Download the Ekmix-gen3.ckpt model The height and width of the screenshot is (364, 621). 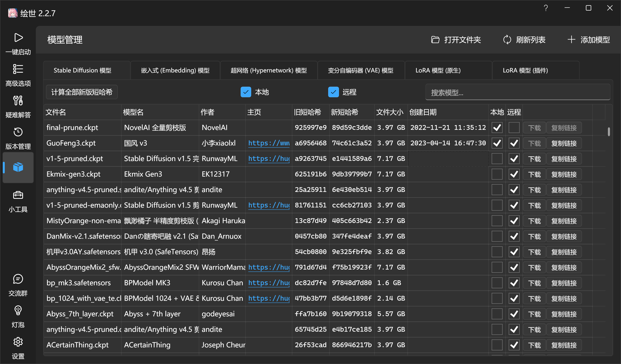point(534,174)
